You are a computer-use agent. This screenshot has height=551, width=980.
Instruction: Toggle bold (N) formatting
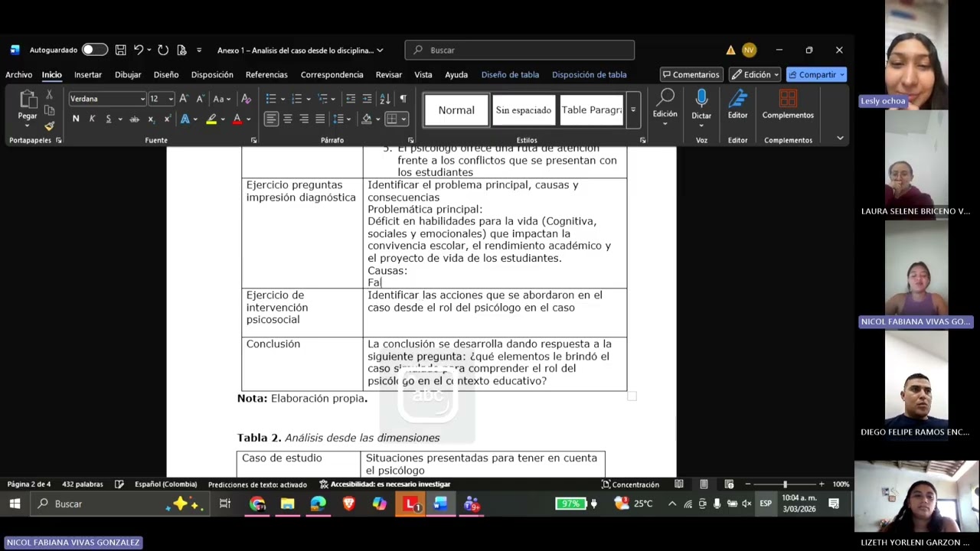click(76, 119)
